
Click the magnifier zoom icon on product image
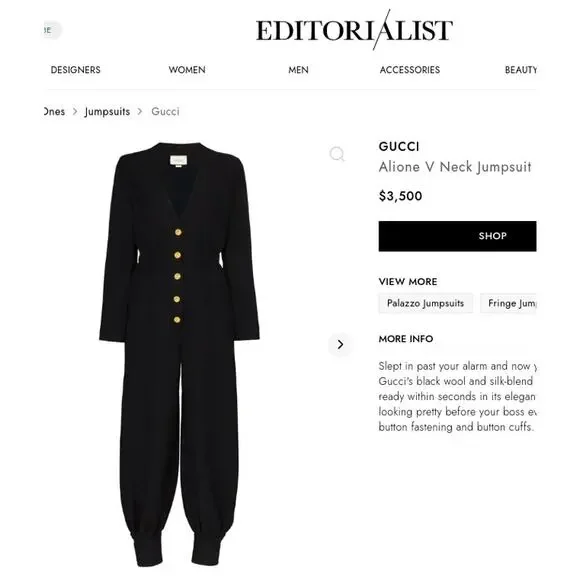click(337, 154)
